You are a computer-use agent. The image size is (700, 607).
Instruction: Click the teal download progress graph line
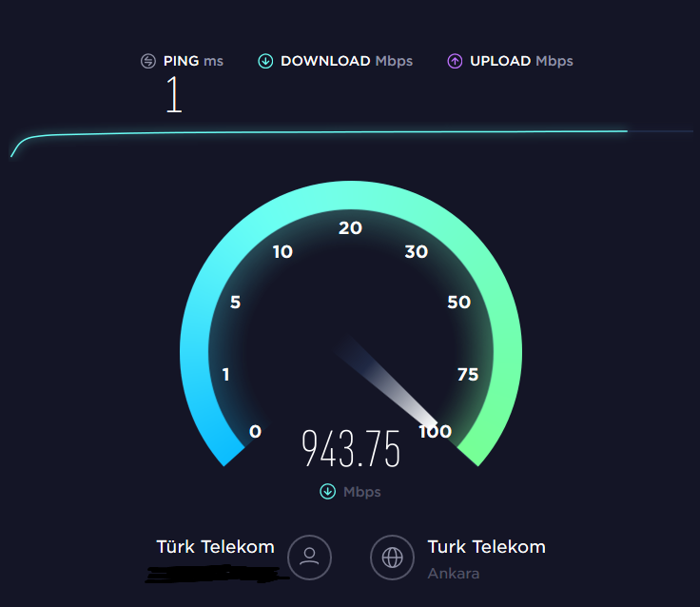click(319, 133)
